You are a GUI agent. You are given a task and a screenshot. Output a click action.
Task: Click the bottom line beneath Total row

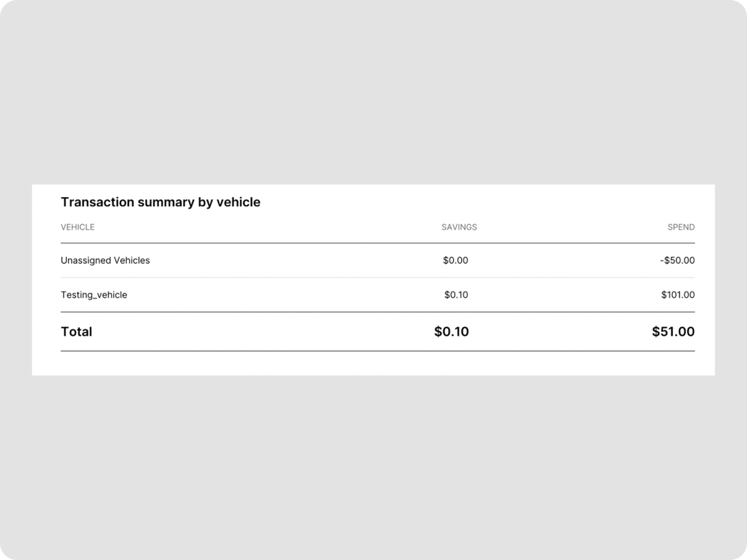pos(378,351)
